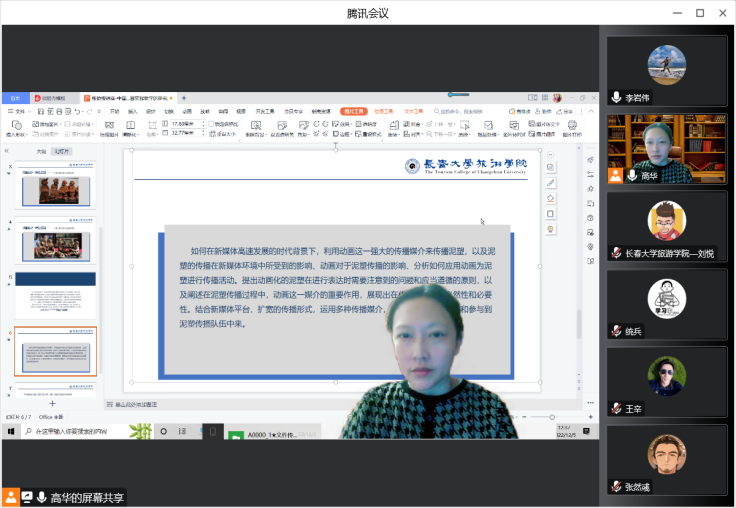
Task: Switch to the 幻灯片 view tab in the slide panel
Action: point(61,151)
